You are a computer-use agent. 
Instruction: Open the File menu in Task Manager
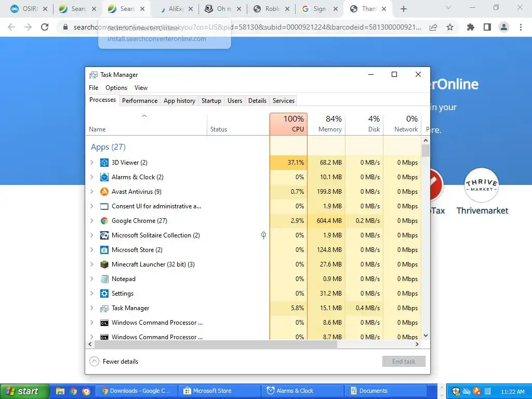click(x=94, y=87)
